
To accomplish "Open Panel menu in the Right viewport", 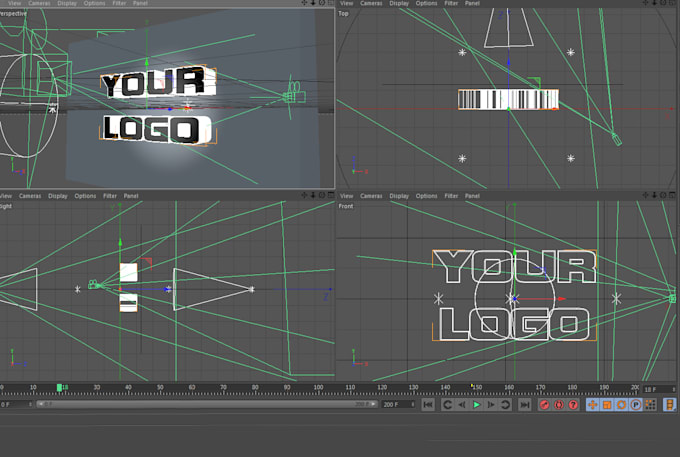I will pyautogui.click(x=131, y=196).
